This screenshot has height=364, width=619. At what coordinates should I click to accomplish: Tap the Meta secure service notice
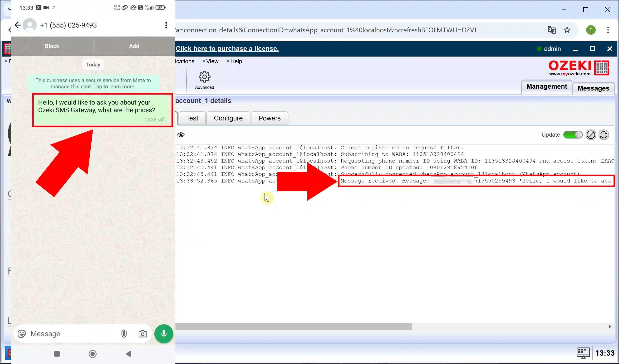pos(93,83)
